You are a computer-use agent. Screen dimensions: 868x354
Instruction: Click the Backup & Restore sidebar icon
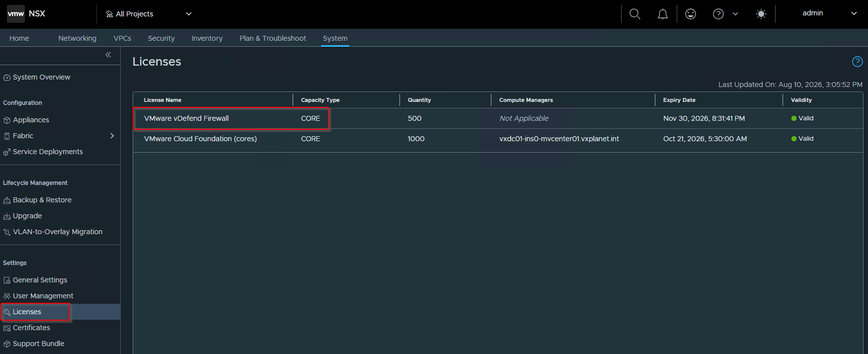pos(7,200)
